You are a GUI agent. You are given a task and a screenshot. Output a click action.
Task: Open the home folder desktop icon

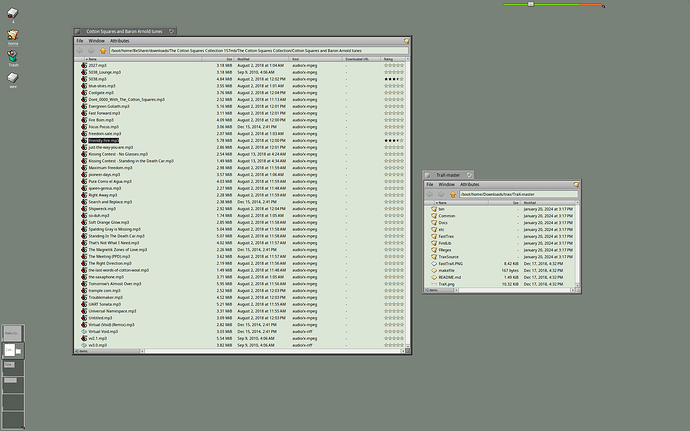click(x=13, y=36)
